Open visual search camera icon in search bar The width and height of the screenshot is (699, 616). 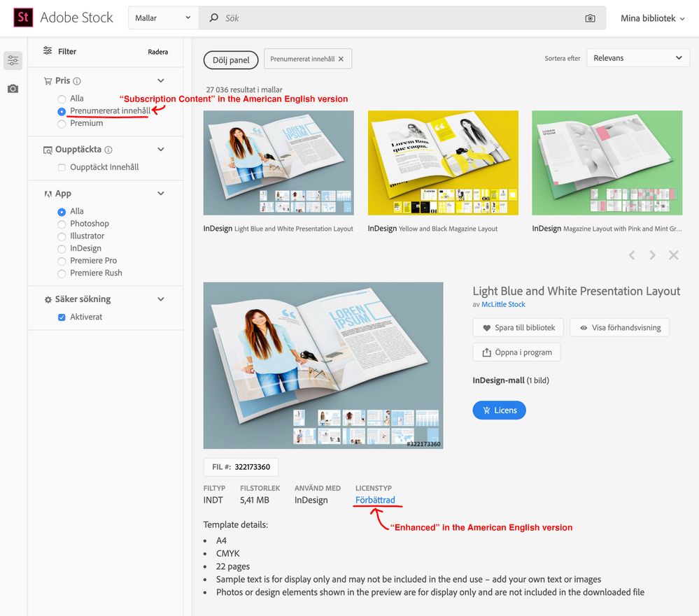tap(590, 18)
